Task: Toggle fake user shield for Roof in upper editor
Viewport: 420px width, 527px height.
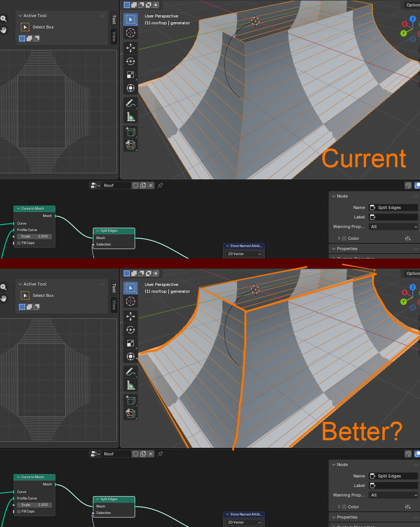Action: pos(136,185)
